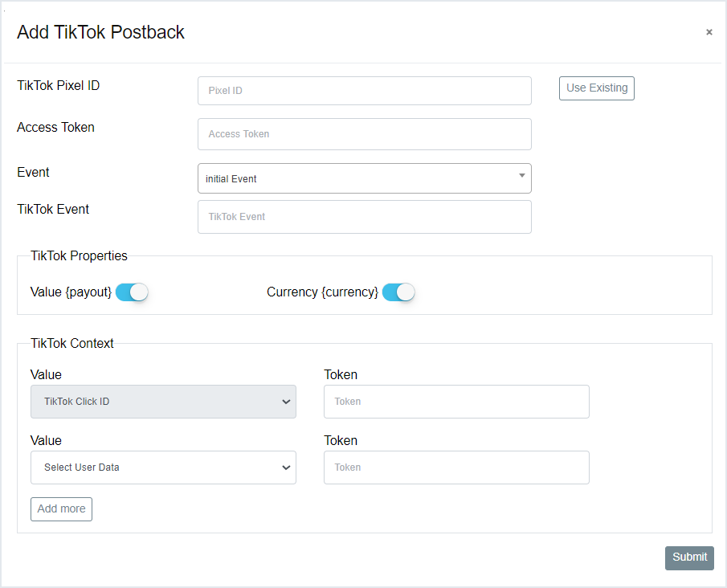Submit the TikTok postback form
Viewport: 727px width, 588px height.
click(688, 557)
